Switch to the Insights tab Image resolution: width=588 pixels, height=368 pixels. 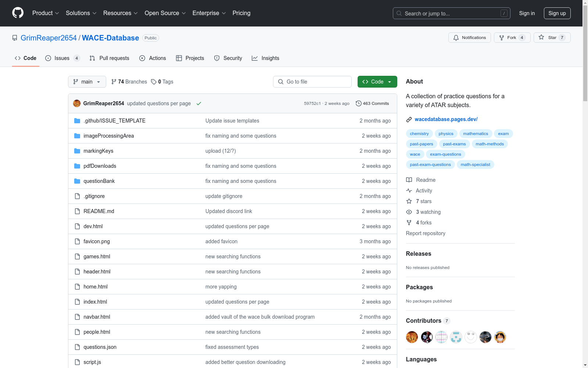pos(265,58)
